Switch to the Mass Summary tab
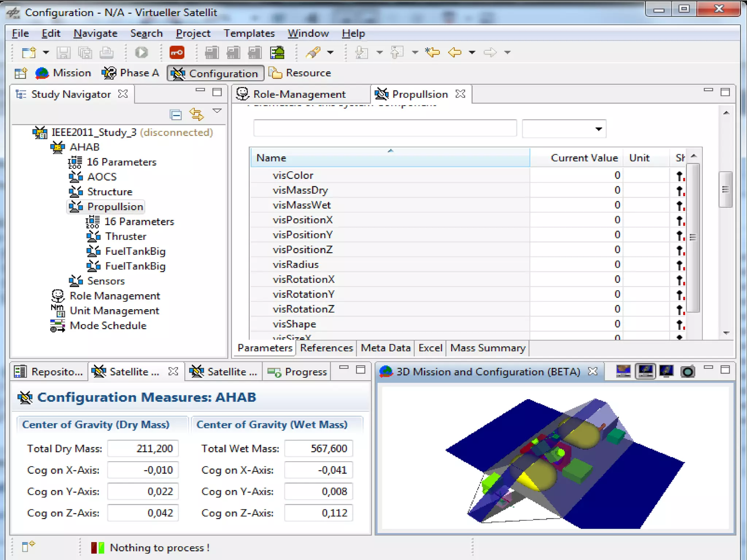Screen dimensions: 747x560 (488, 348)
